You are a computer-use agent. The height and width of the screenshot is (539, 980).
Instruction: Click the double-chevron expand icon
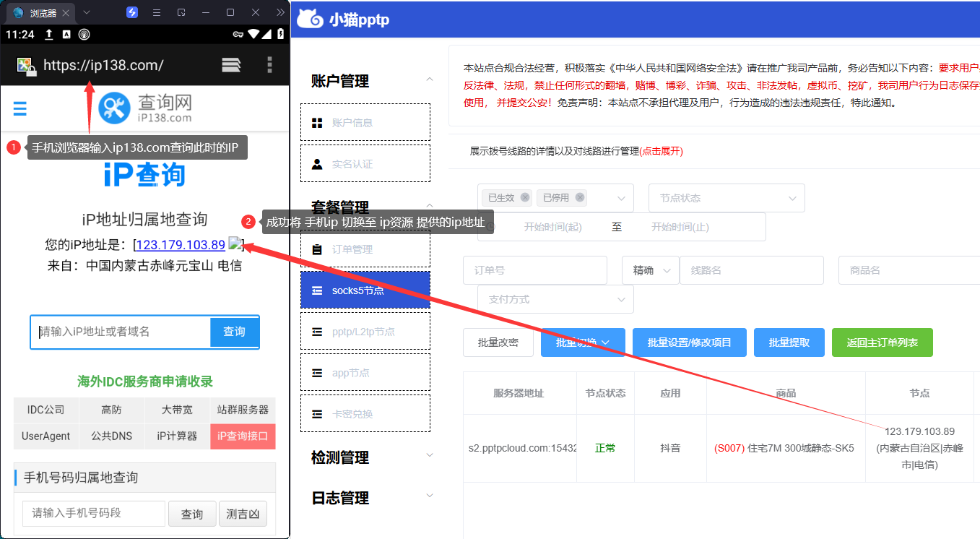[x=280, y=12]
